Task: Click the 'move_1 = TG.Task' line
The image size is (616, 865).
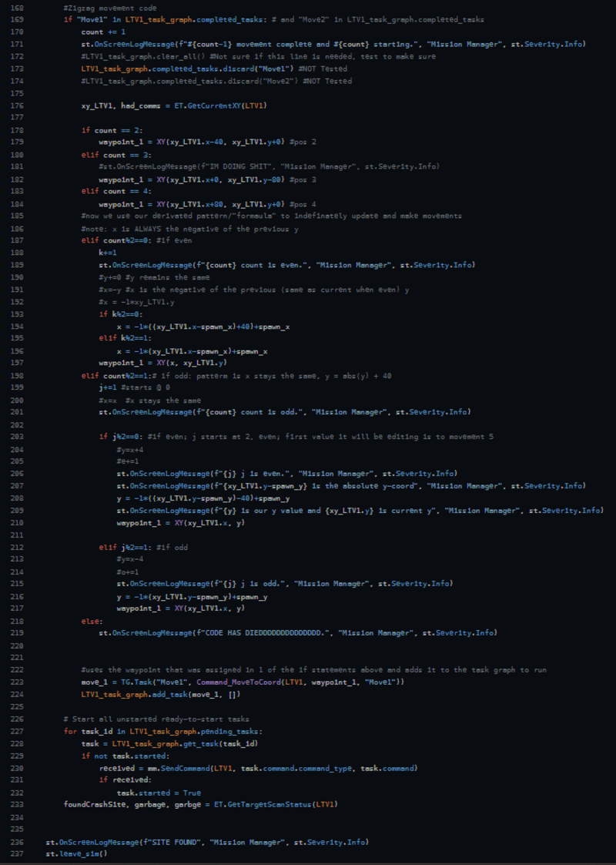Action: coord(243,682)
